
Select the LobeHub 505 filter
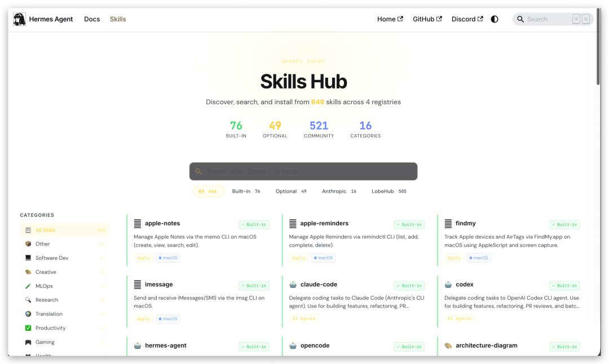point(389,192)
